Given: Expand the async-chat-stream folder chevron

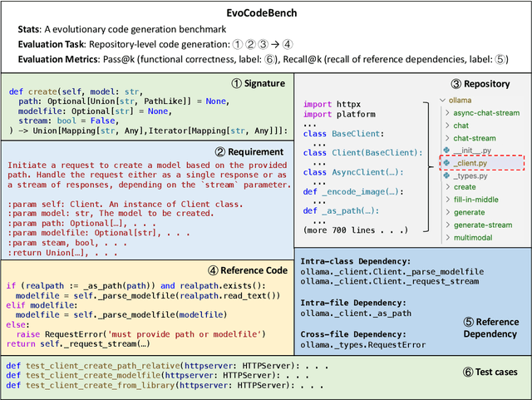Looking at the screenshot, I should (449, 112).
